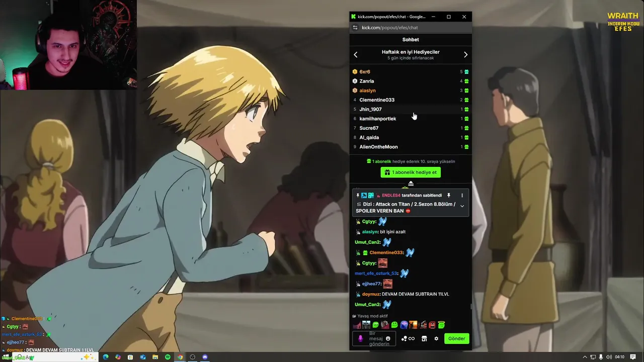Click Clementine033 username in chat message
This screenshot has height=362, width=644.
click(x=386, y=252)
